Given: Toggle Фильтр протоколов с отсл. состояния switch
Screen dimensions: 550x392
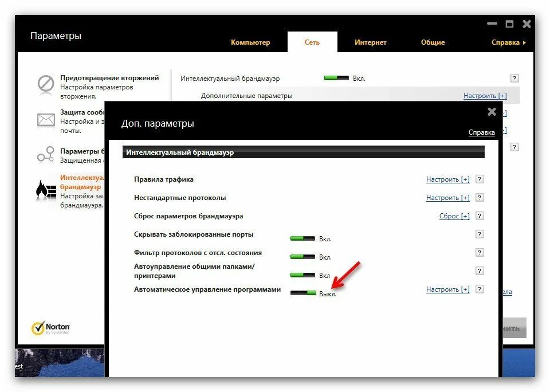Looking at the screenshot, I should point(302,257).
